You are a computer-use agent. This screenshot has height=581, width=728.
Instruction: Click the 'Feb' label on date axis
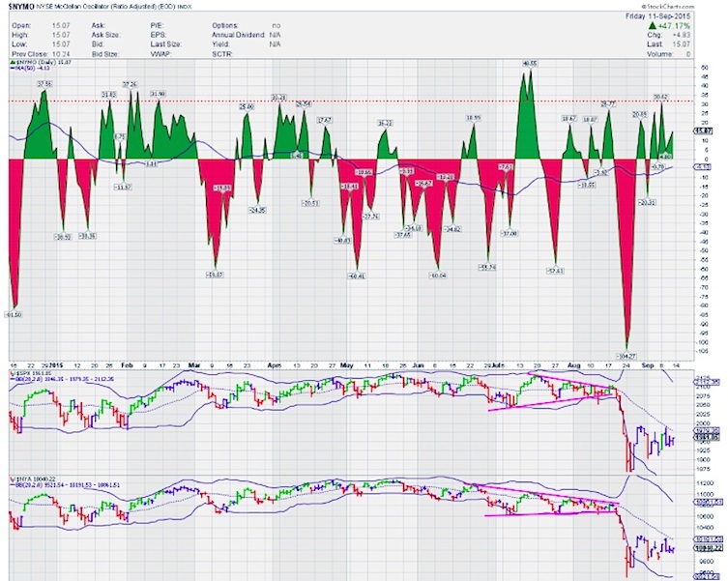click(x=128, y=365)
